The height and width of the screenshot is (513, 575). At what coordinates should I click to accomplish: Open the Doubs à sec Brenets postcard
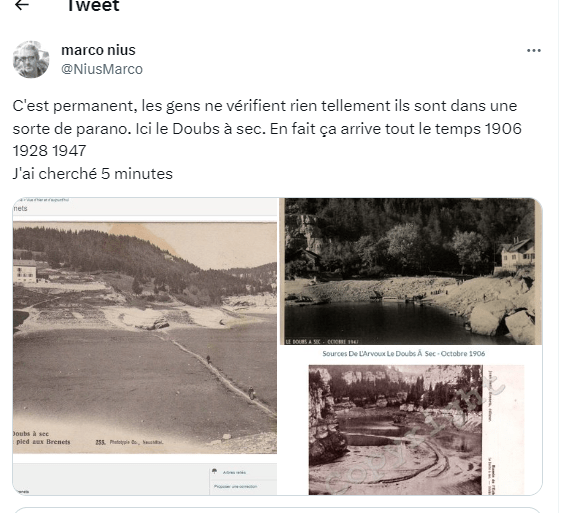[145, 338]
